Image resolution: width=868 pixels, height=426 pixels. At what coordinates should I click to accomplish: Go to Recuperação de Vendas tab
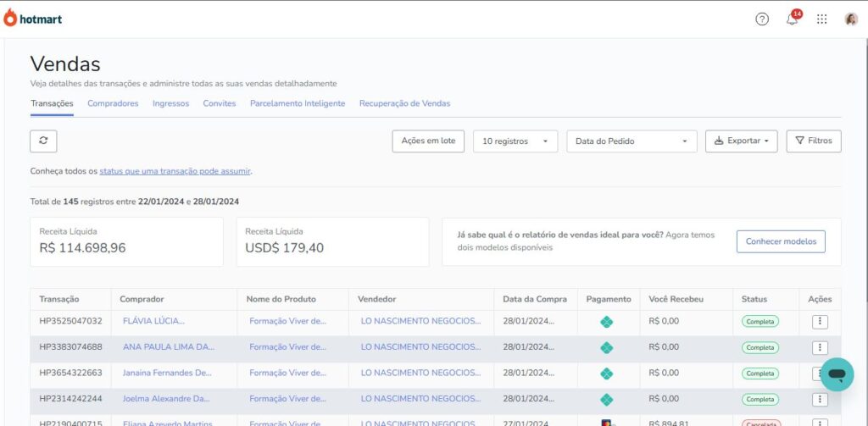tap(404, 103)
